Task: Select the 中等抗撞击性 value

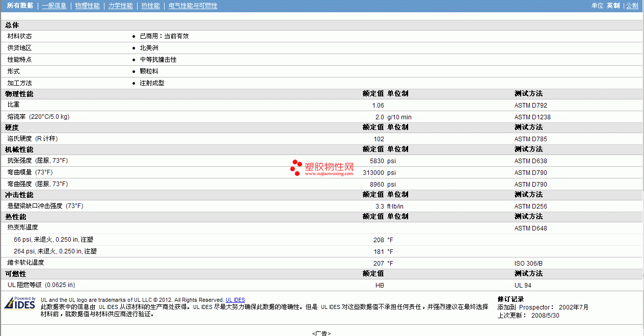Action: [158, 60]
